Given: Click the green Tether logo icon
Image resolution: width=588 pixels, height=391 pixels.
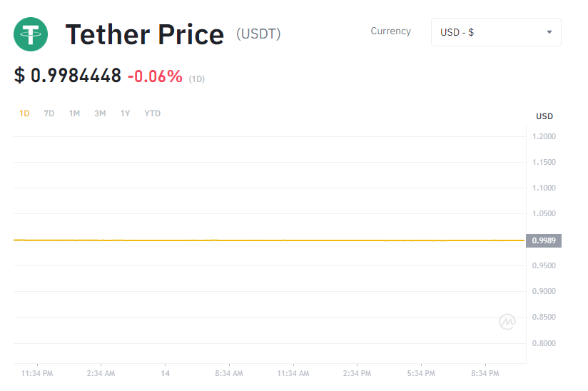Looking at the screenshot, I should click(x=31, y=34).
